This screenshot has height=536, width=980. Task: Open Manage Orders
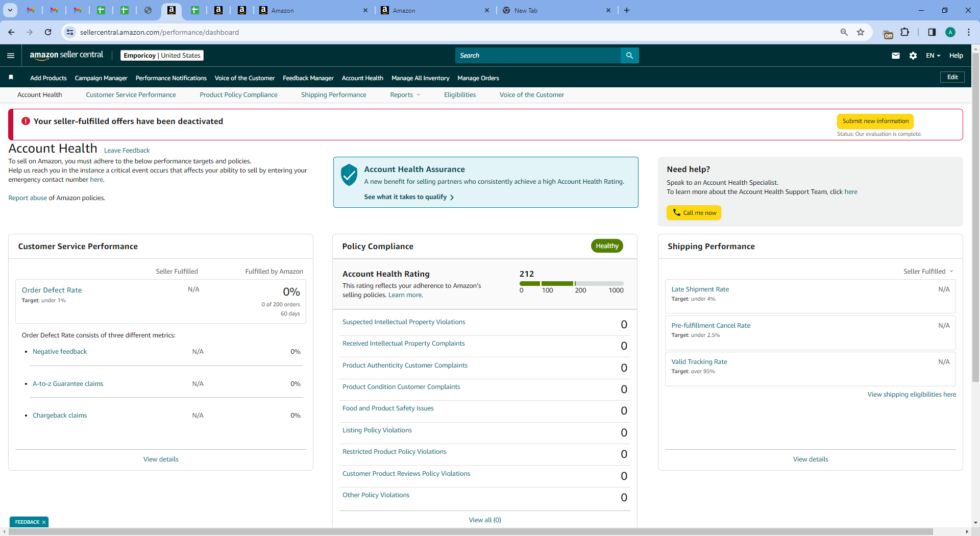[x=478, y=78]
